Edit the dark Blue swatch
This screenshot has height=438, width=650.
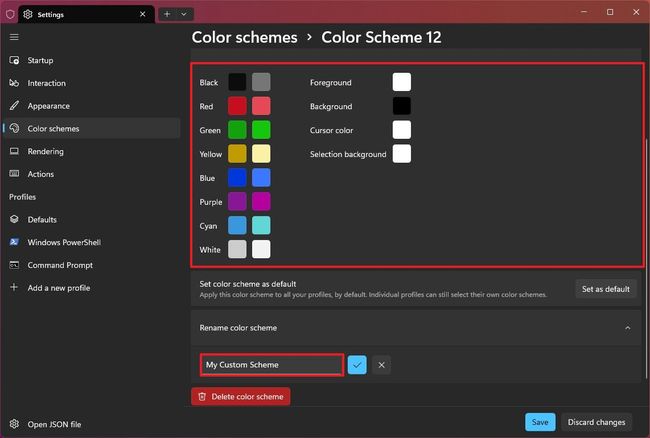tap(237, 178)
